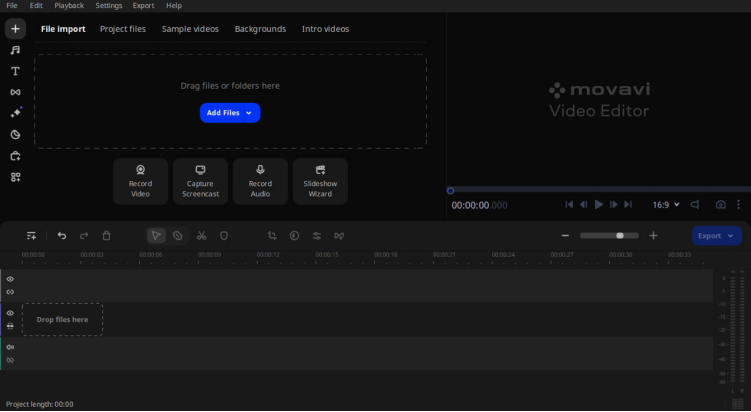This screenshot has height=412, width=751.
Task: Mute the audio track
Action: pyautogui.click(x=10, y=347)
